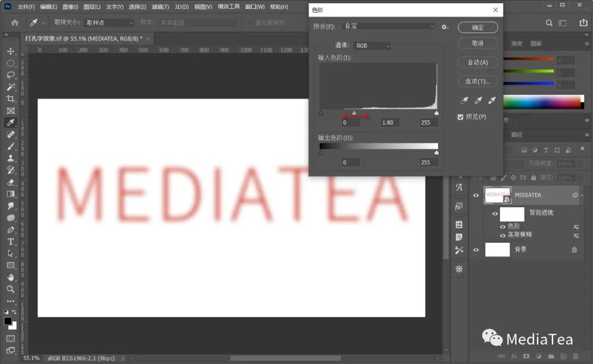Screen dimensions: 593x364
Task: Click the foreground color swatch
Action: pos(8,321)
